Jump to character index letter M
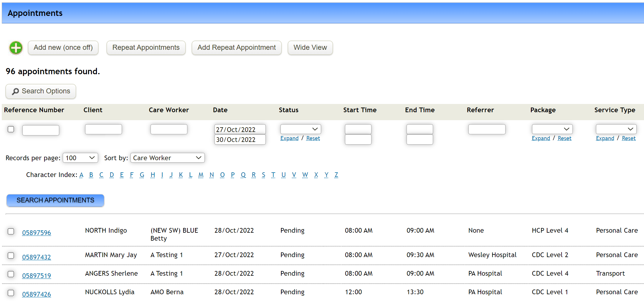 point(201,175)
